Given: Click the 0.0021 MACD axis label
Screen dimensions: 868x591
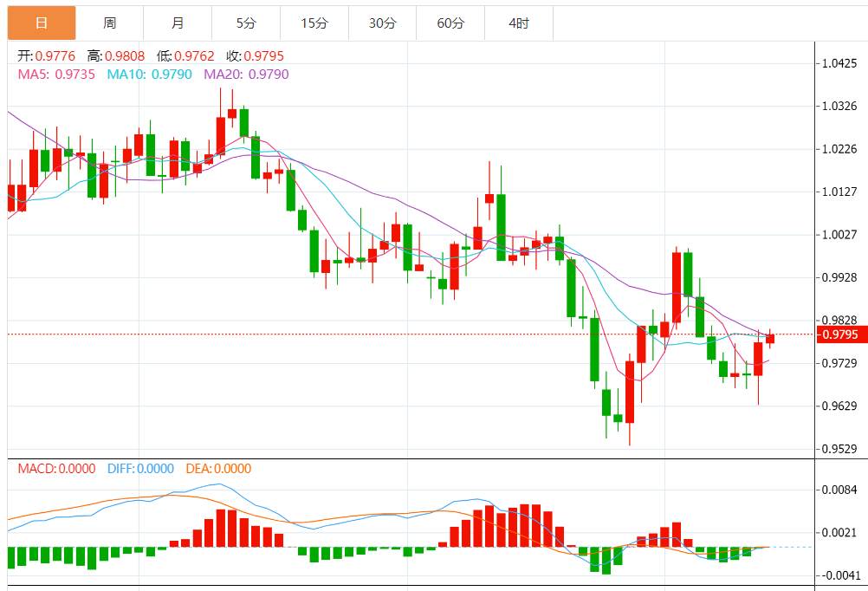Looking at the screenshot, I should click(x=839, y=532).
